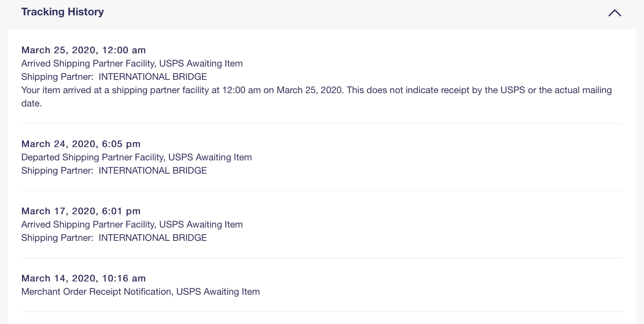Click INTERNATIONAL BRIDGE in the March 24 entry
644x324 pixels.
153,171
